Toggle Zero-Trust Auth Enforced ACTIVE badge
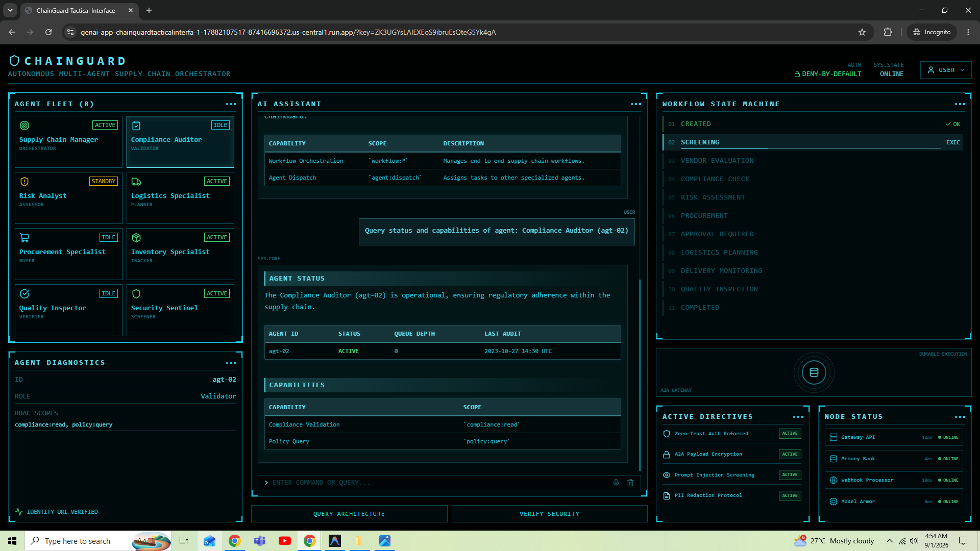Viewport: 980px width, 551px height. click(790, 434)
